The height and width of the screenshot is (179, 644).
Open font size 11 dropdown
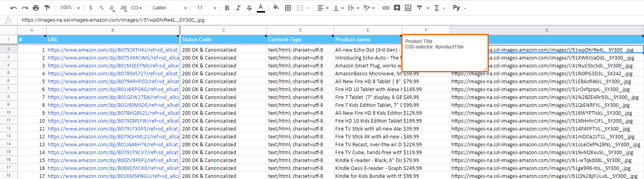pyautogui.click(x=206, y=8)
